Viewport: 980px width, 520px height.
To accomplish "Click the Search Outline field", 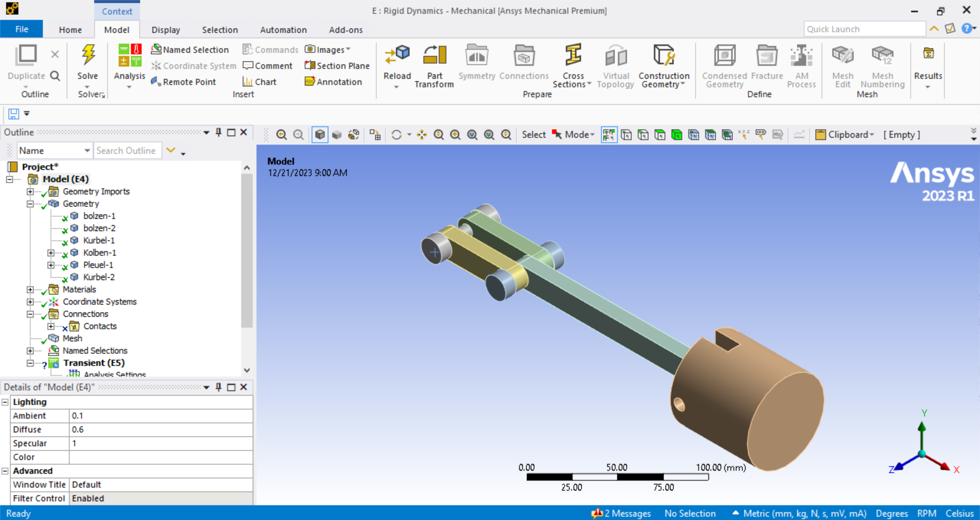I will tap(128, 151).
